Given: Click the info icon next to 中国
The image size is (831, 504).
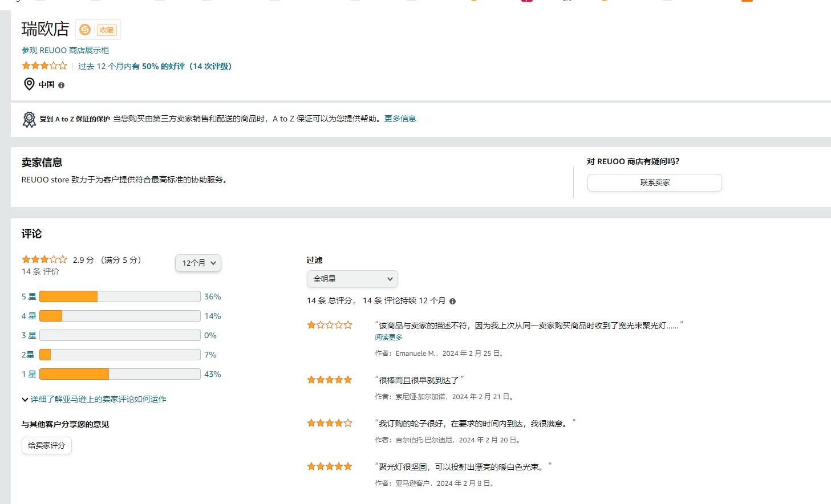Looking at the screenshot, I should [x=61, y=85].
